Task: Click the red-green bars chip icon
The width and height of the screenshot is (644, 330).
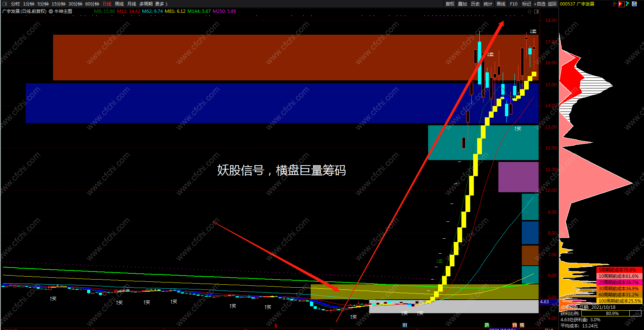Action: [x=615, y=4]
